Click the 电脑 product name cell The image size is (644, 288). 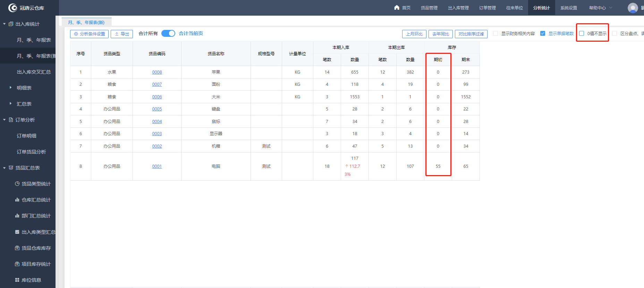pos(216,166)
